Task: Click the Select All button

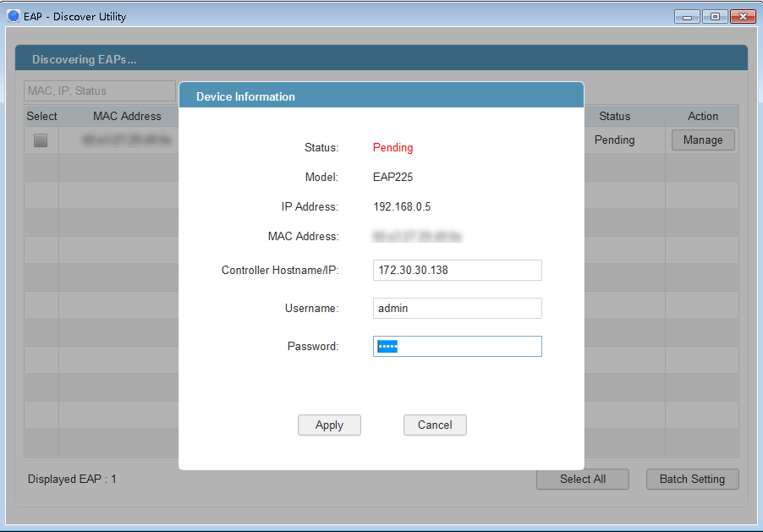Action: click(x=582, y=479)
